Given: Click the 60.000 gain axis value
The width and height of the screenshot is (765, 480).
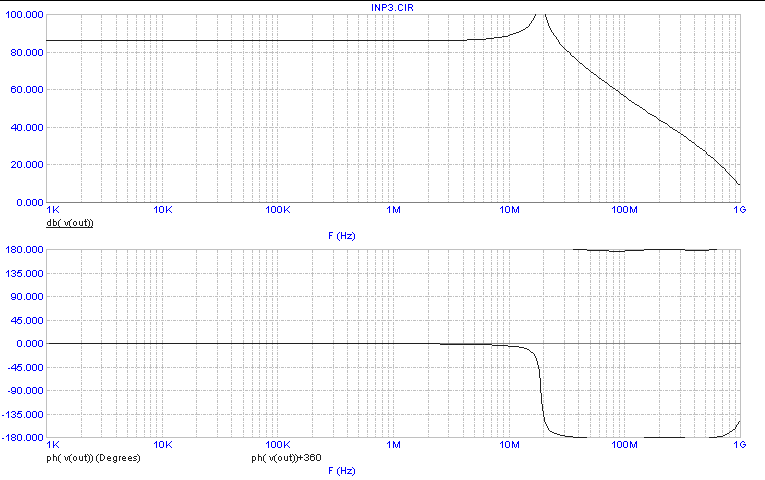Looking at the screenshot, I should tap(27, 90).
